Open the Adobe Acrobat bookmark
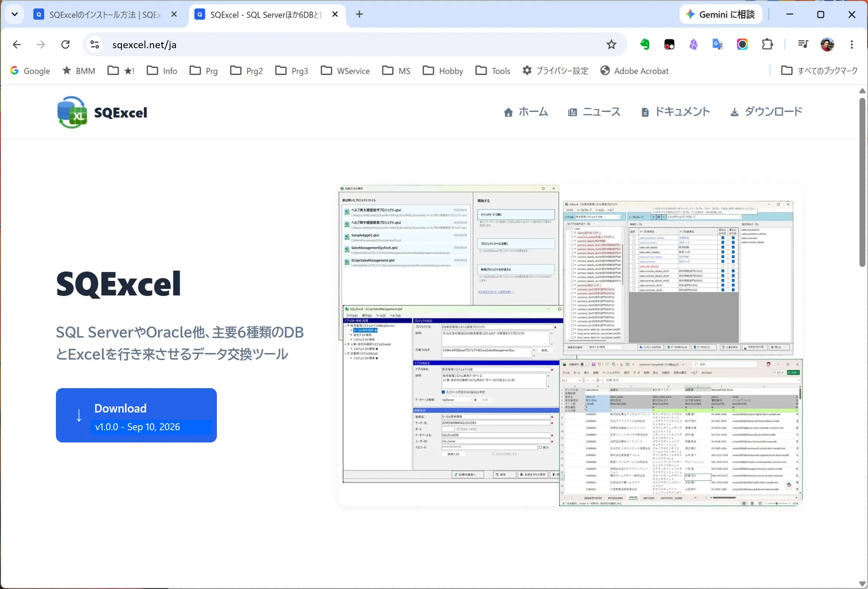The width and height of the screenshot is (868, 589). pyautogui.click(x=634, y=71)
